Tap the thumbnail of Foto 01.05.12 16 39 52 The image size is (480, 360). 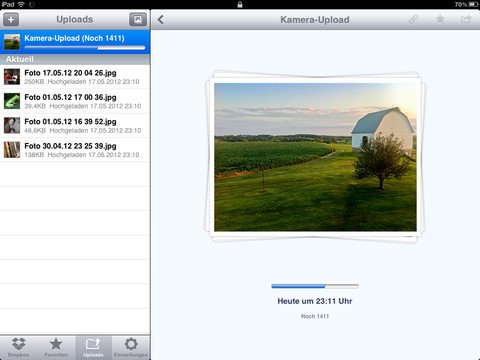(x=12, y=126)
